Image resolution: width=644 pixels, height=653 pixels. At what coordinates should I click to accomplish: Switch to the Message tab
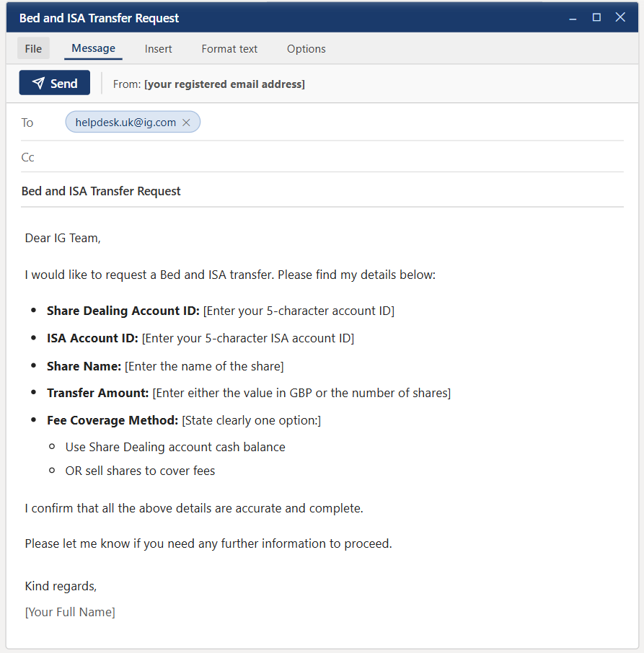93,48
